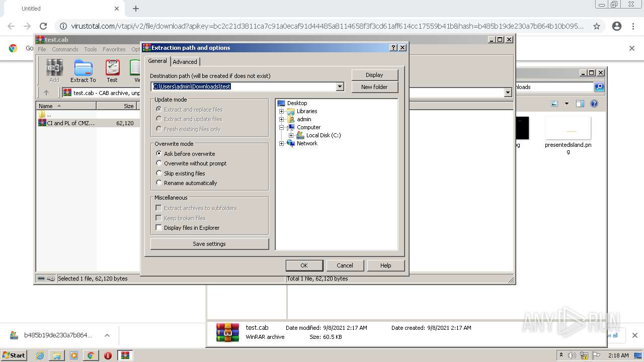This screenshot has height=362, width=644.
Task: Click the Test toolbar icon in WinRAR
Action: pos(112,70)
